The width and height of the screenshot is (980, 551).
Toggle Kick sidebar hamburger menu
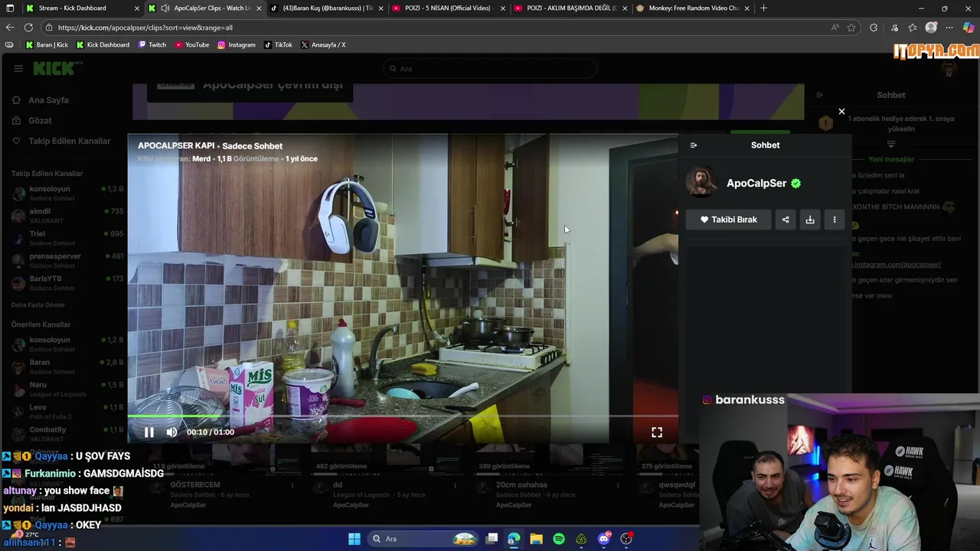pyautogui.click(x=18, y=68)
